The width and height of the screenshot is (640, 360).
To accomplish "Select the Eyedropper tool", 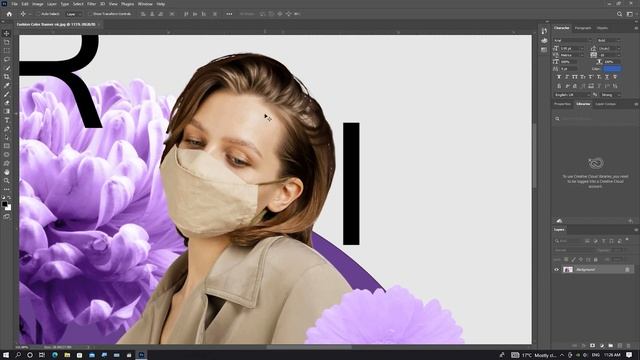I will point(7,85).
